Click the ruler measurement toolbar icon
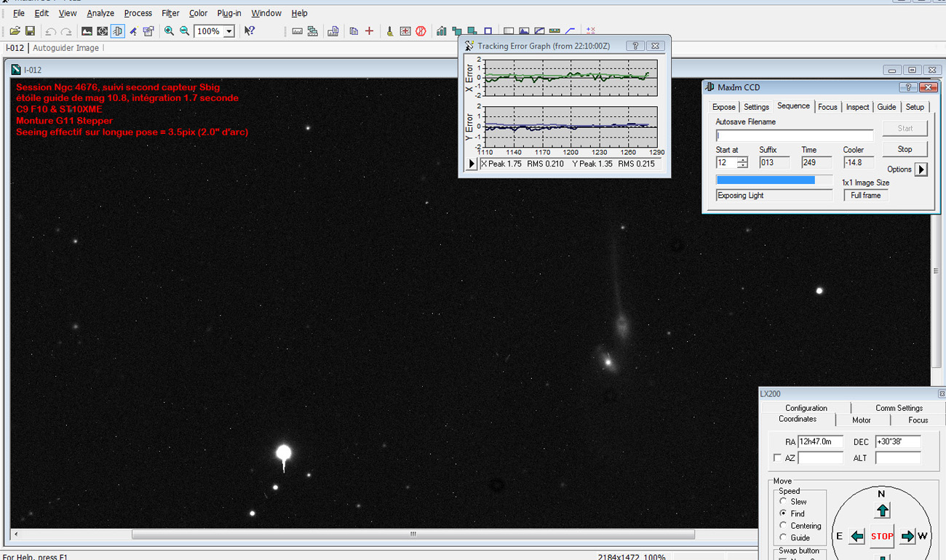 [x=297, y=31]
